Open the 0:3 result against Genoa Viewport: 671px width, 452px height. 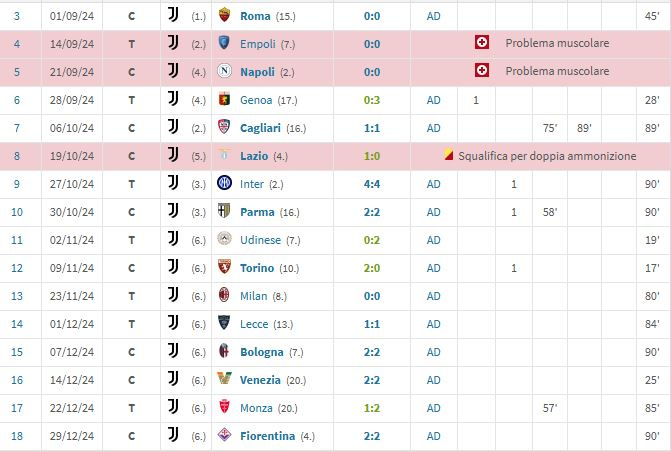[x=372, y=100]
